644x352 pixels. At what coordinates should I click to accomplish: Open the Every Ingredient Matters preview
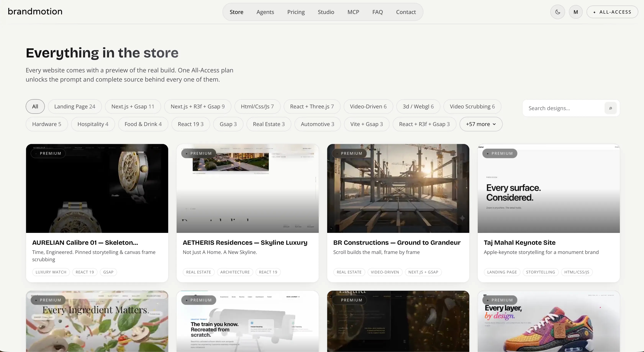pyautogui.click(x=97, y=321)
